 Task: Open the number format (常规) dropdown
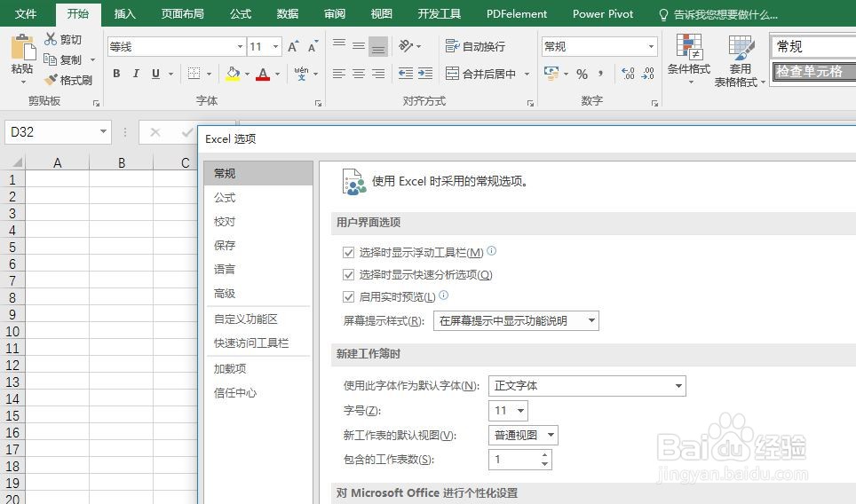tap(651, 46)
